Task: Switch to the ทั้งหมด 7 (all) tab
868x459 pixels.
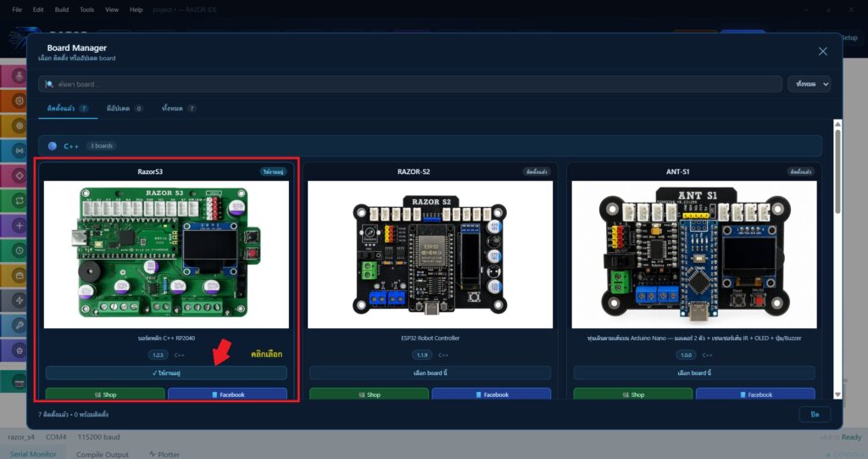Action: (178, 108)
